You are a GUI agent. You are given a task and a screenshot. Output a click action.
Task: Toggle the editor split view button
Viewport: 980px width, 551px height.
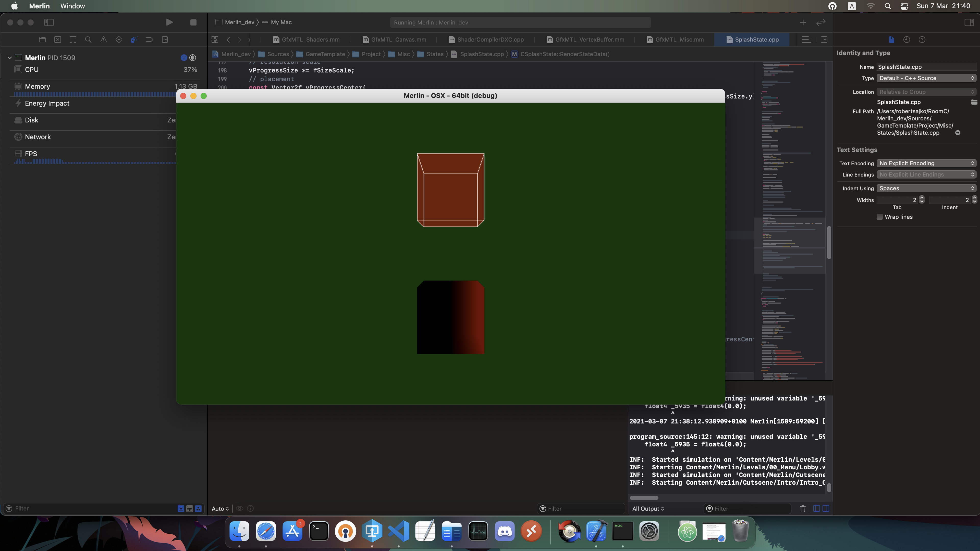click(824, 40)
